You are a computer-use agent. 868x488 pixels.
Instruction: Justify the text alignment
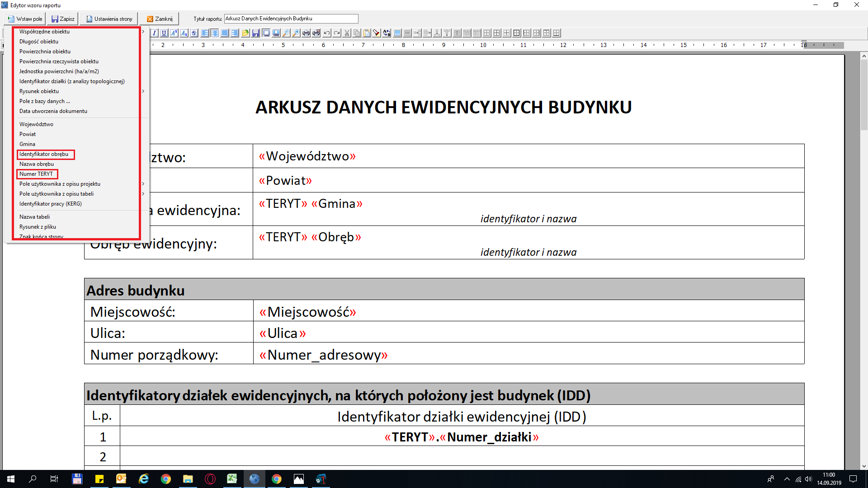click(x=225, y=33)
